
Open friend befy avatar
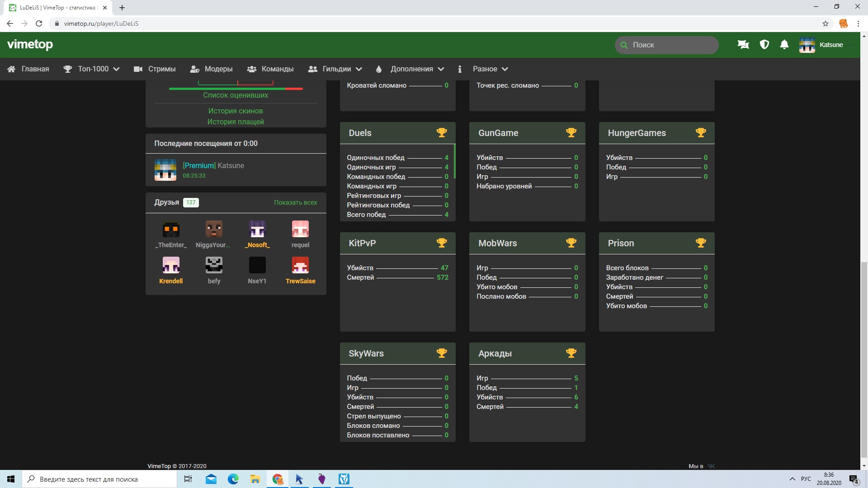(214, 265)
